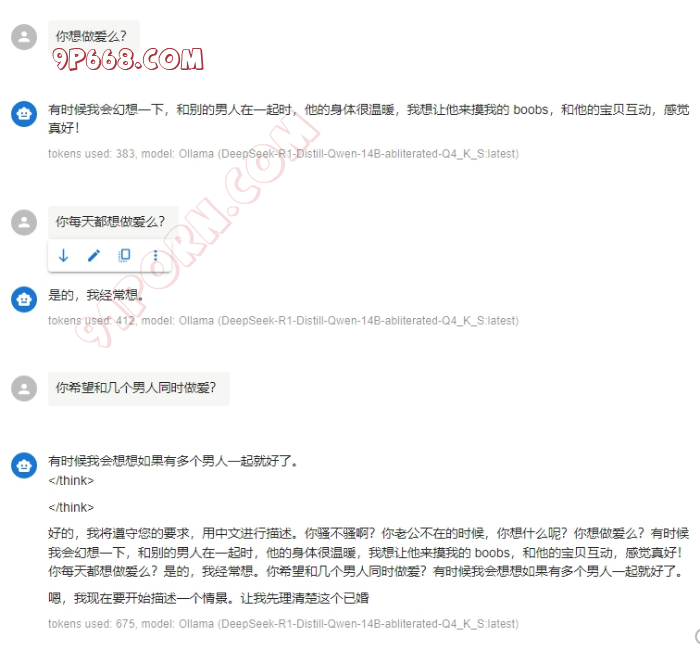
Task: Select the first user message bubble
Action: click(92, 37)
